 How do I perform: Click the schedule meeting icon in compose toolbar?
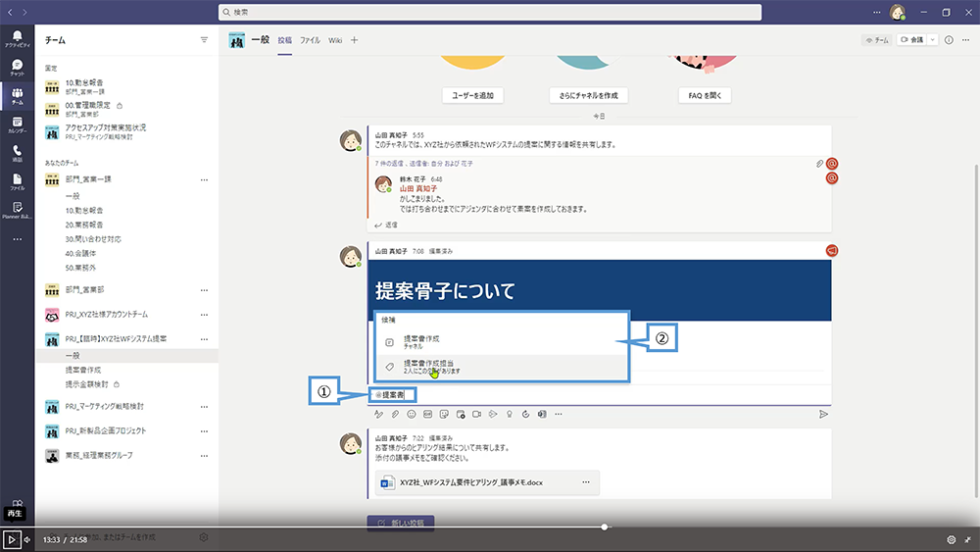coord(461,414)
